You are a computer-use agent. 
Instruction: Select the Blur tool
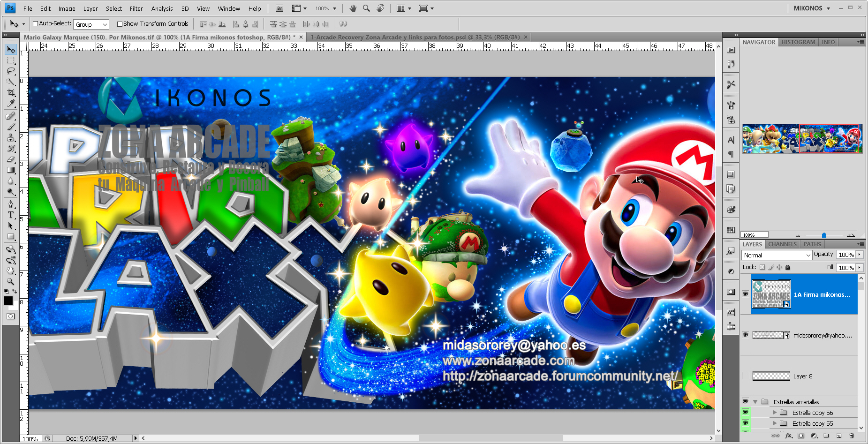click(11, 181)
